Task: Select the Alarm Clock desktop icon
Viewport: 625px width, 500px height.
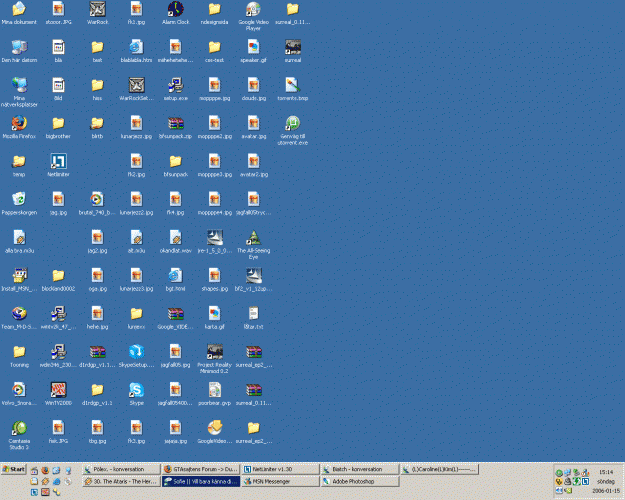Action: pos(175,9)
